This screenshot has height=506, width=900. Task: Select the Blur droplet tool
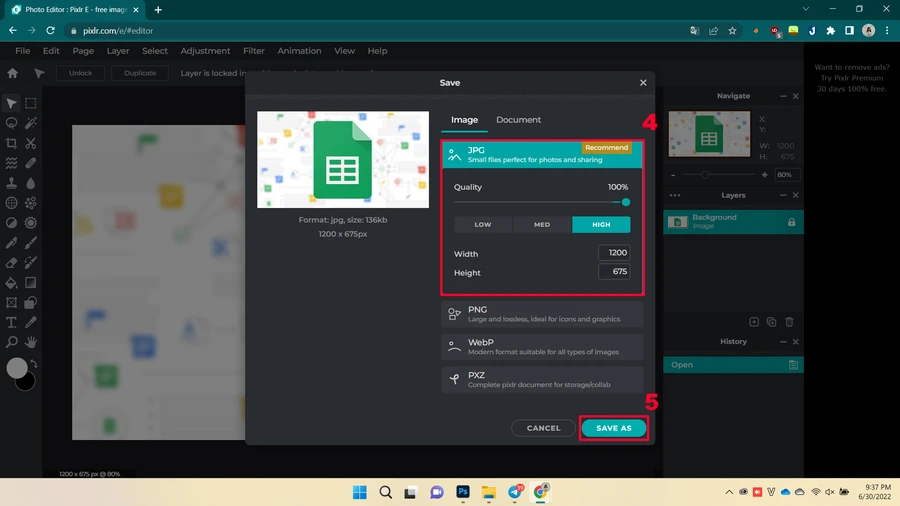point(30,183)
